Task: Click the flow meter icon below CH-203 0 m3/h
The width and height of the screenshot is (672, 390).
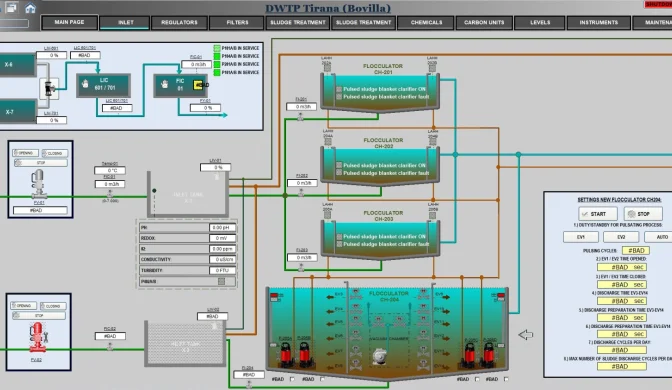Action: (x=301, y=267)
